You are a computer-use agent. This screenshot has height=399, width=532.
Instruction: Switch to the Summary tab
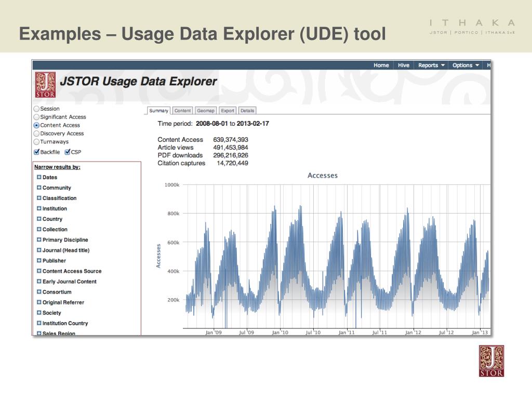(x=158, y=111)
